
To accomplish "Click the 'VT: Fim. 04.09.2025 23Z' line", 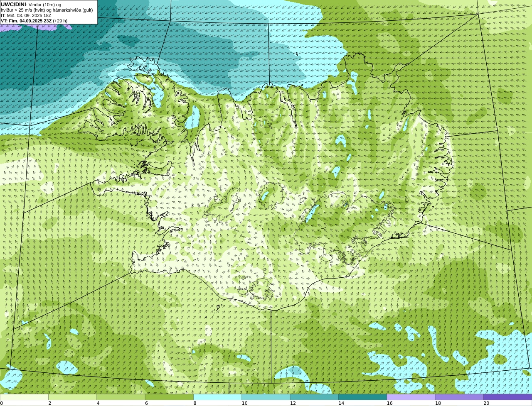I will pyautogui.click(x=26, y=21).
